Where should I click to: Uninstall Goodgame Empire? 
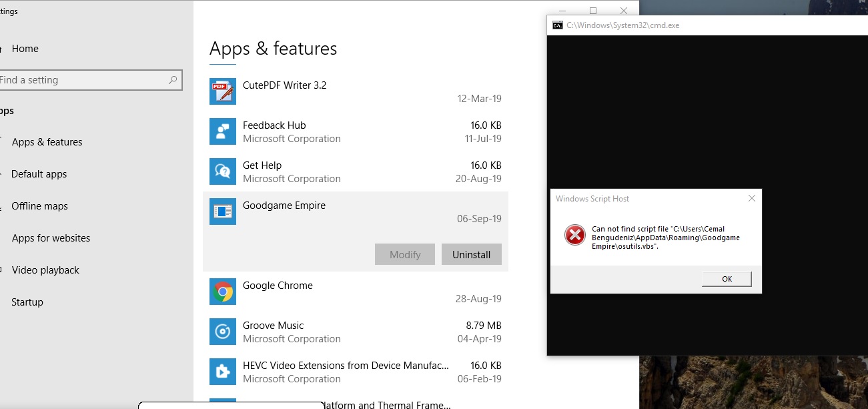coord(472,254)
